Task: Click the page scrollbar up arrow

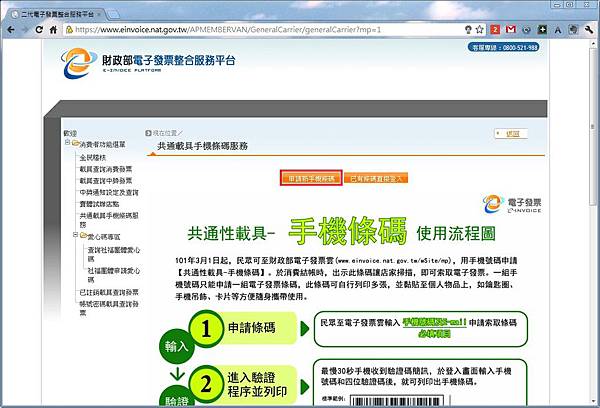Action: point(593,43)
